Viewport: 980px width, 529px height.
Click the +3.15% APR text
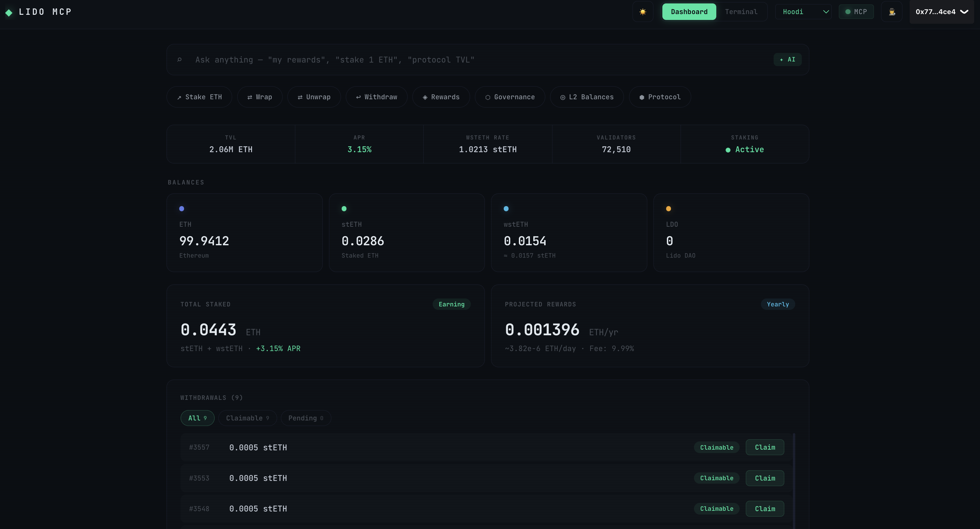tap(278, 349)
